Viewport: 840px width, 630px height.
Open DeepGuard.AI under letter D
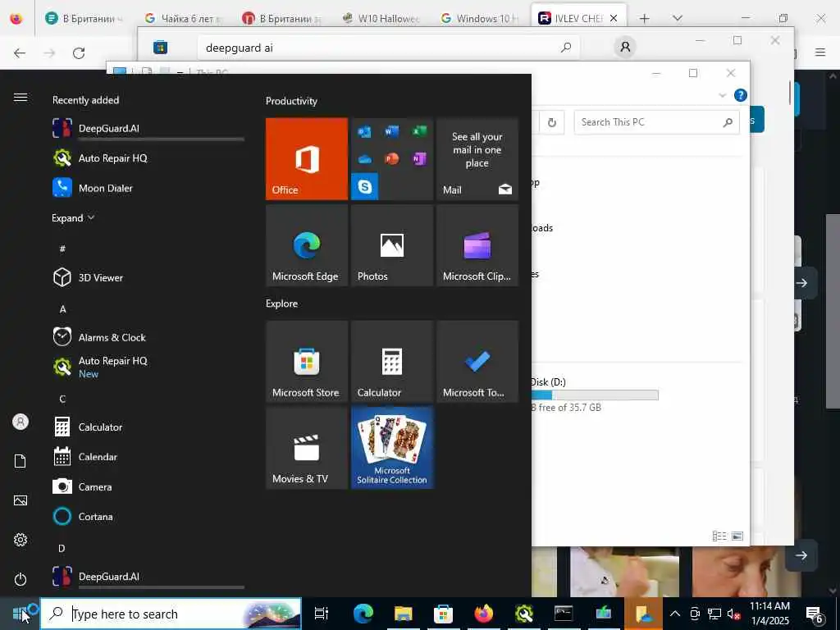click(x=148, y=577)
